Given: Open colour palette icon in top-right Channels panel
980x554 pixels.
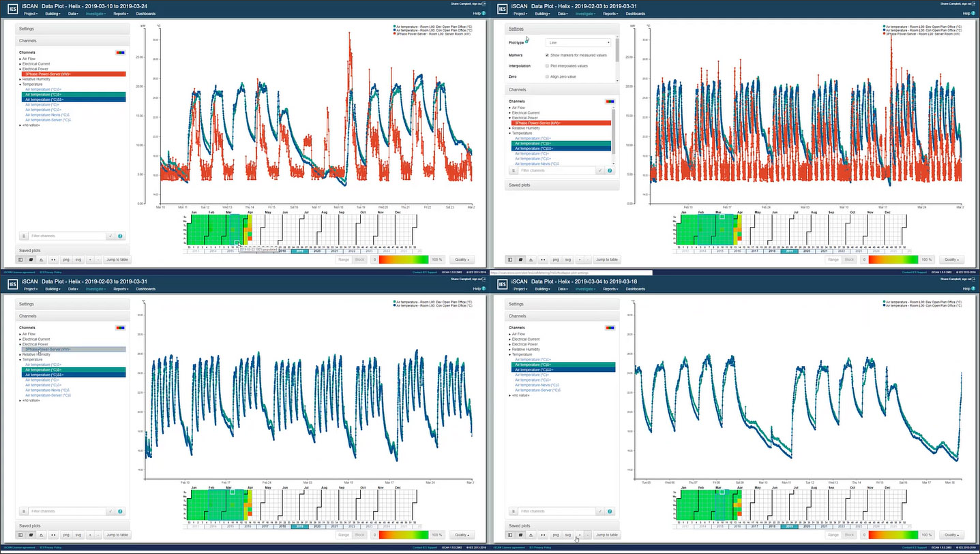Looking at the screenshot, I should [x=610, y=101].
